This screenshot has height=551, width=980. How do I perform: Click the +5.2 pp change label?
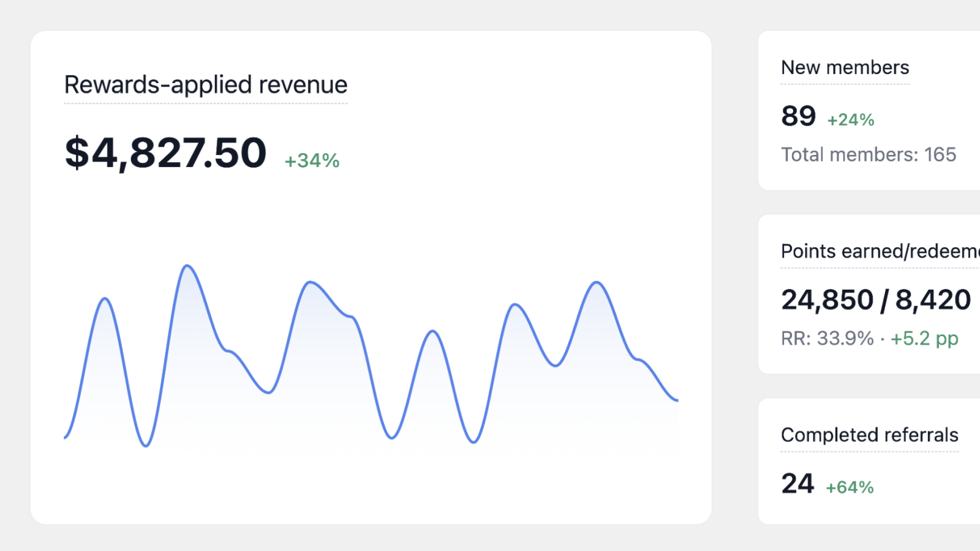pos(924,338)
